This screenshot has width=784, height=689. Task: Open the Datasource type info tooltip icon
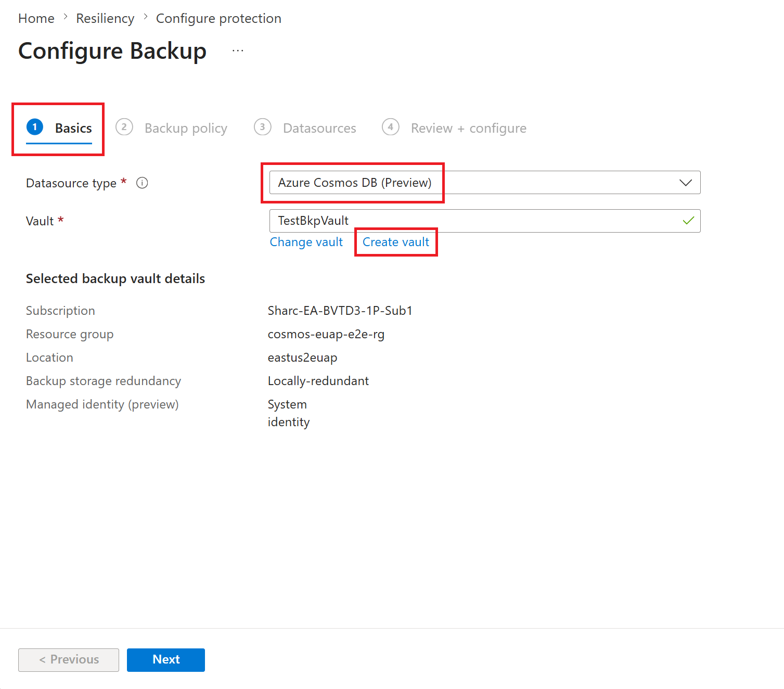142,183
